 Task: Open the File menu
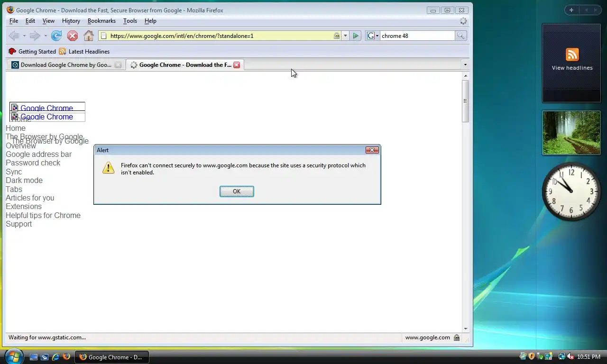coord(14,21)
